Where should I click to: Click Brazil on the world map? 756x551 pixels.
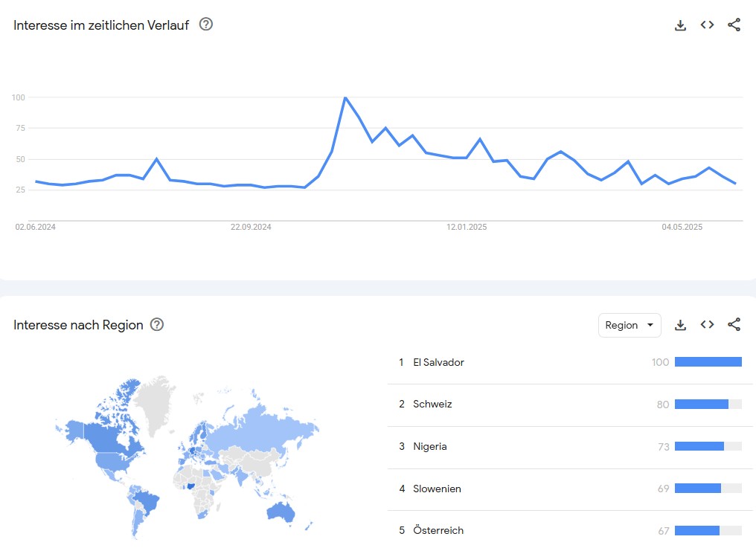point(146,500)
